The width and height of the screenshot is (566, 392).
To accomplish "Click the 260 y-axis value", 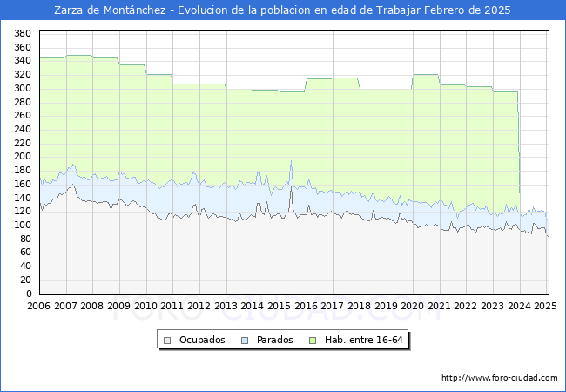I will click(x=23, y=116).
